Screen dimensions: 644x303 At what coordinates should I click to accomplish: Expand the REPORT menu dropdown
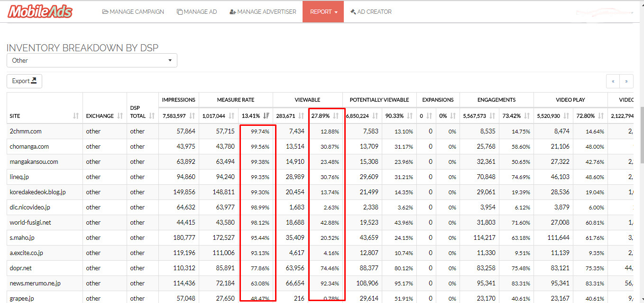(x=323, y=11)
